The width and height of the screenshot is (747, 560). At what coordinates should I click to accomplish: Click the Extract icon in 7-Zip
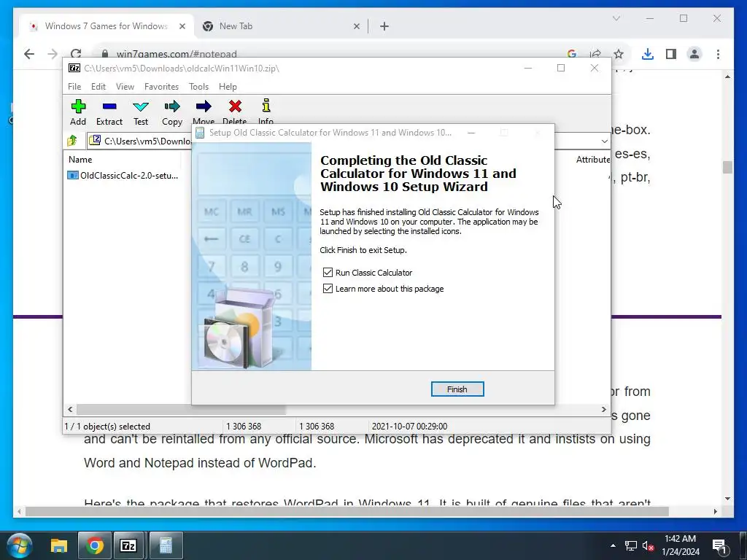pos(109,112)
